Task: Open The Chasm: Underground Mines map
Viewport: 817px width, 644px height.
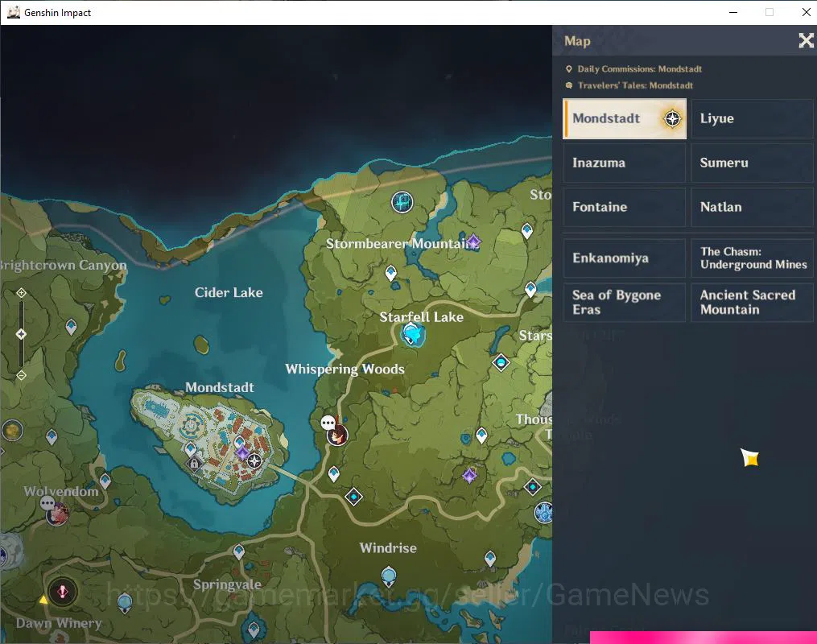Action: tap(752, 258)
